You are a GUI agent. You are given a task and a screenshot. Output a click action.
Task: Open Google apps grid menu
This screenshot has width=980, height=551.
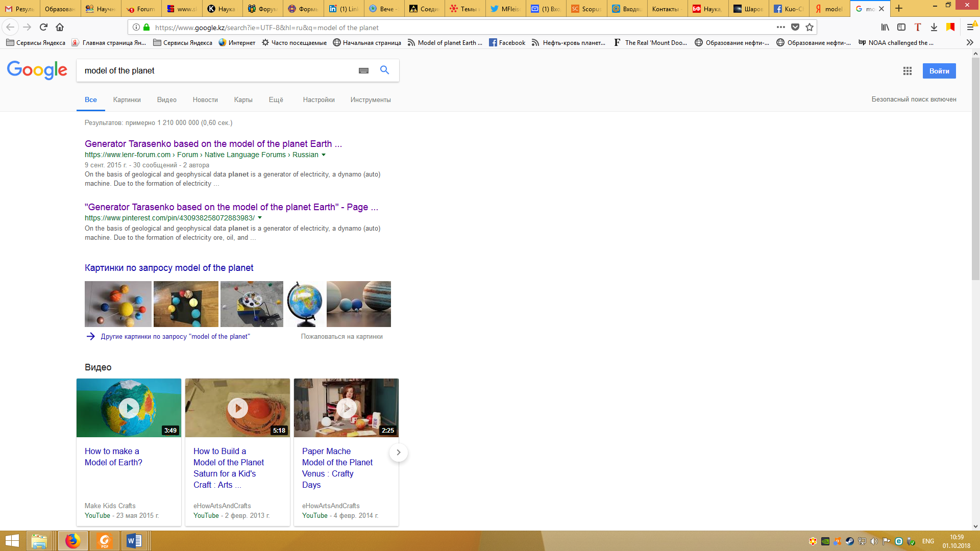(907, 71)
